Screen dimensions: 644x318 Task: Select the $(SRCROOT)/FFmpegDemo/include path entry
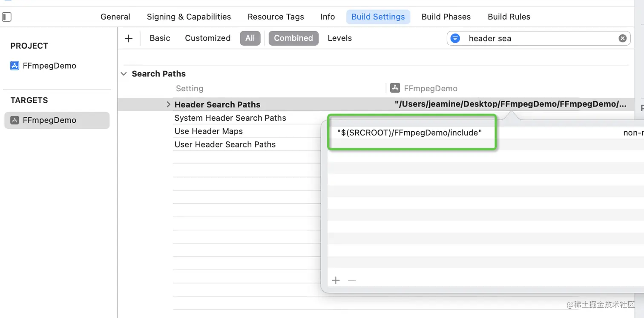[x=409, y=133]
